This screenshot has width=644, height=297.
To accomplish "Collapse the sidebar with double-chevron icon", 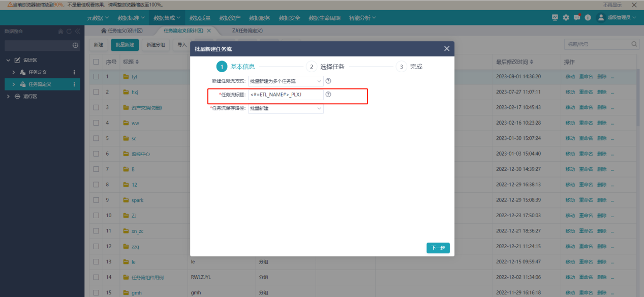I will [x=77, y=31].
